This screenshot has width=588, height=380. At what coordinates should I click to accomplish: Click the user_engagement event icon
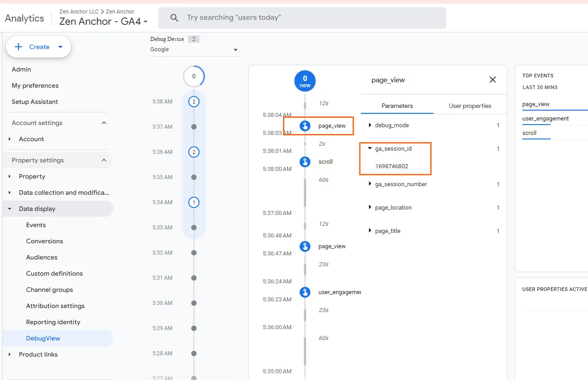point(305,292)
